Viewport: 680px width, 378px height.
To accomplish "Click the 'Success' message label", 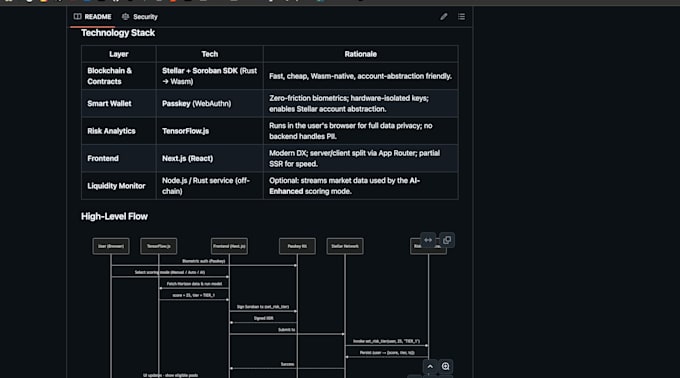I will coord(287,364).
